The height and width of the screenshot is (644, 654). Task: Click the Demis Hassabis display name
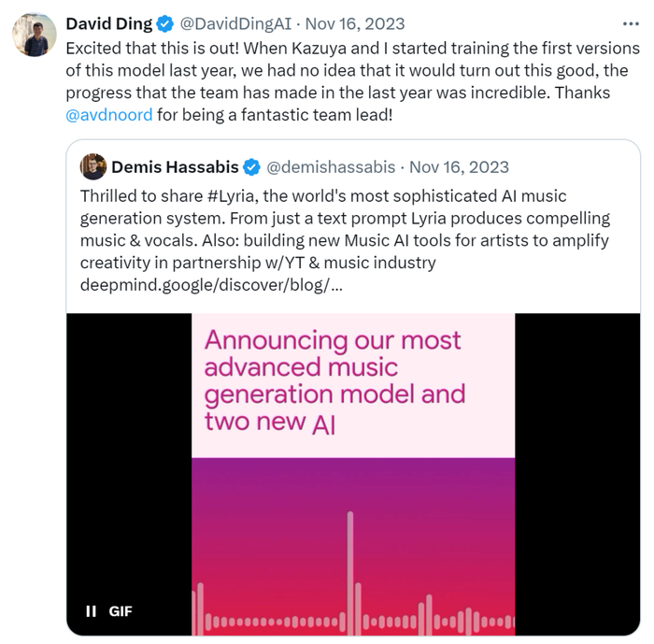174,167
